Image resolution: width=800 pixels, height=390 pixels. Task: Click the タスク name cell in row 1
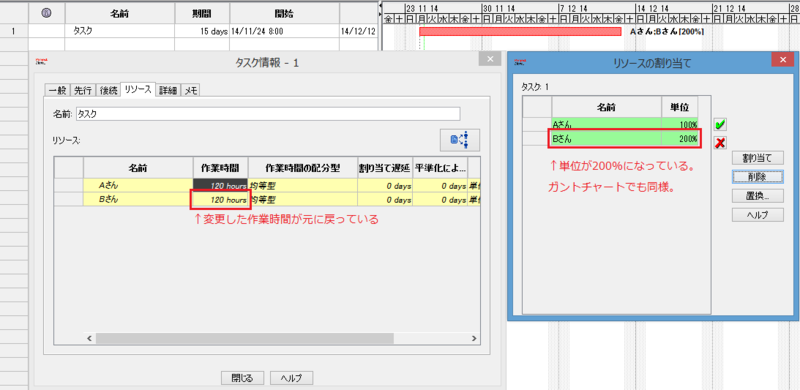click(x=120, y=31)
